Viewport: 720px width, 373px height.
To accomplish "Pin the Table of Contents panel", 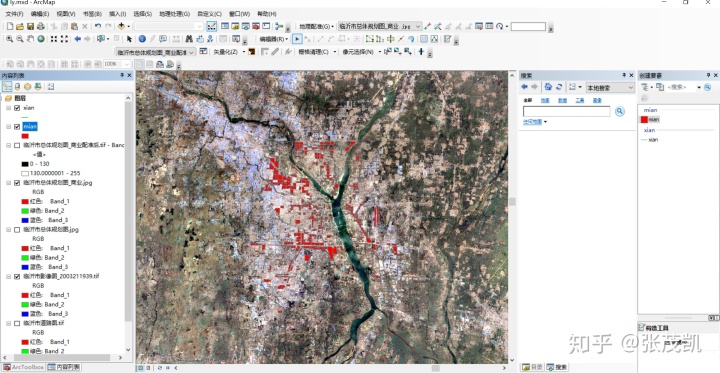I will coord(122,75).
